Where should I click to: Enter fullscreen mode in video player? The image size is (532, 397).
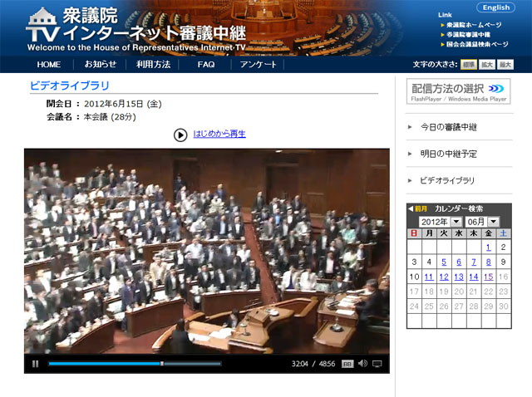[x=377, y=364]
